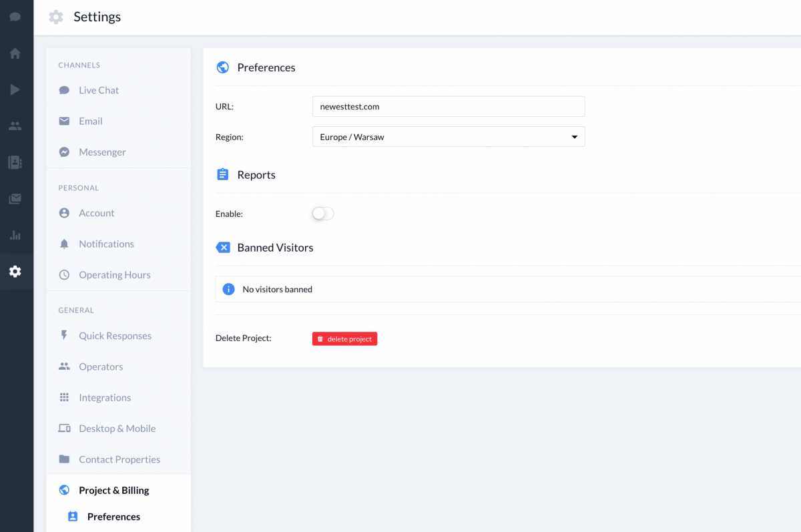Click the 'URL:' field label
Viewport: 801px width, 532px height.
[224, 107]
